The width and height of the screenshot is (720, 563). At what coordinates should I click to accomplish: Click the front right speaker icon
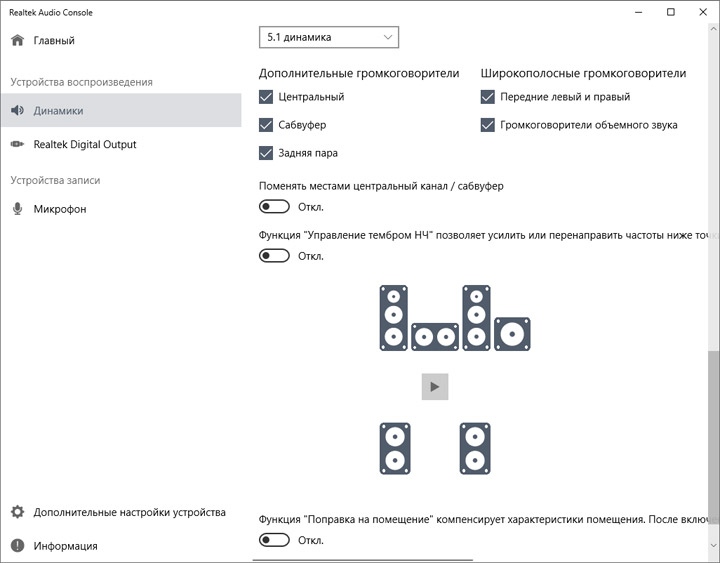[476, 318]
